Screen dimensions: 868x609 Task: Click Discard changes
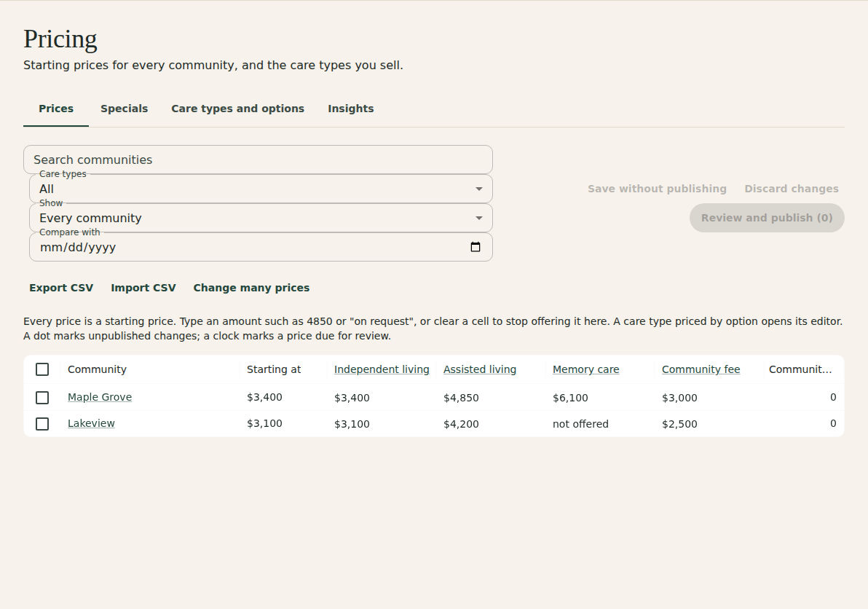coord(792,189)
